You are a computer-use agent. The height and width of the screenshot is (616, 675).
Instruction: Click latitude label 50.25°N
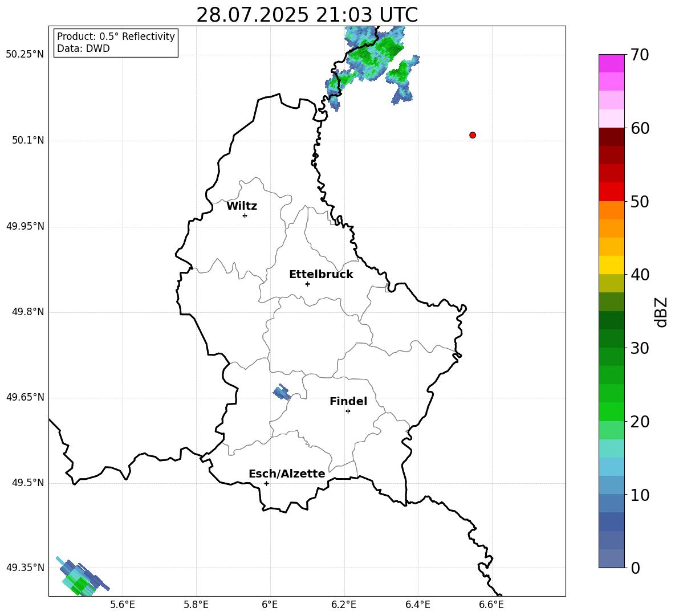click(x=25, y=55)
